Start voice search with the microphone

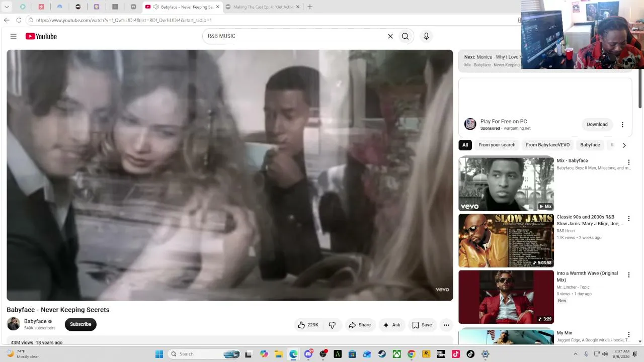(426, 36)
